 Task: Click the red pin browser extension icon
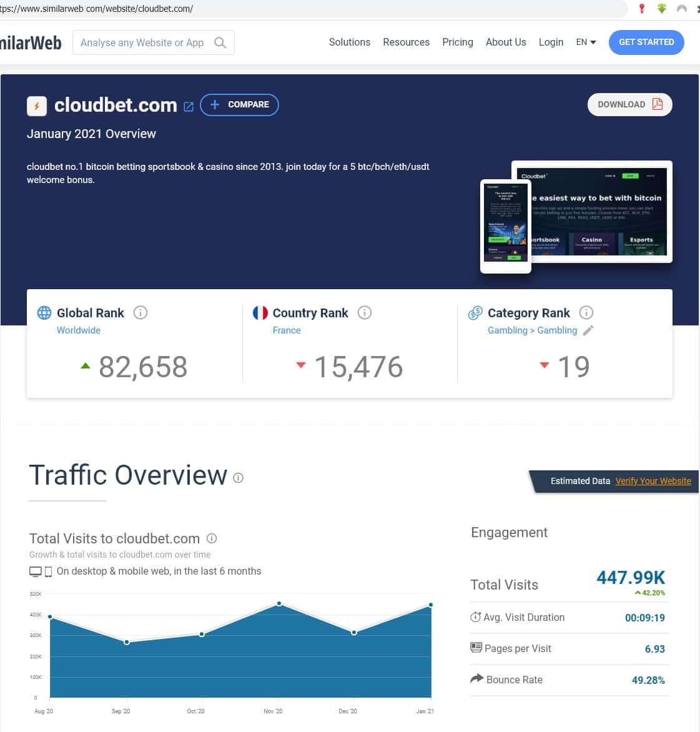click(x=642, y=8)
